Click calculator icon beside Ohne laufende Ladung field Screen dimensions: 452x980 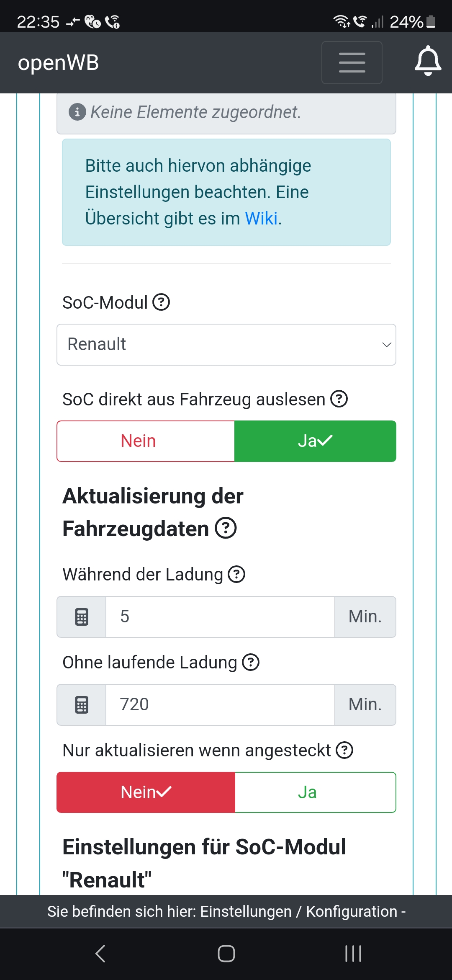coord(82,705)
